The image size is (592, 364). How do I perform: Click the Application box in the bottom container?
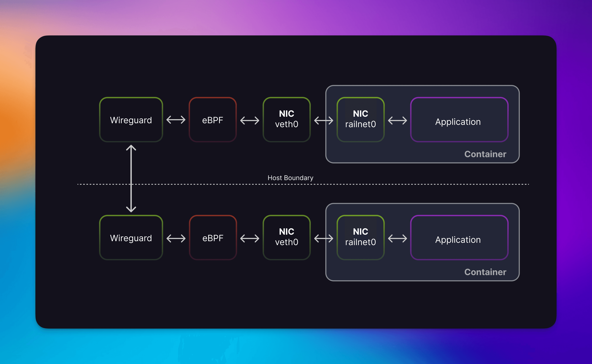(x=459, y=238)
